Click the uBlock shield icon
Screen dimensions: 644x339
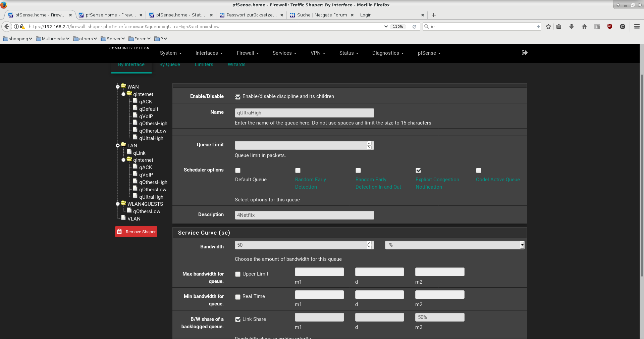coord(610,27)
